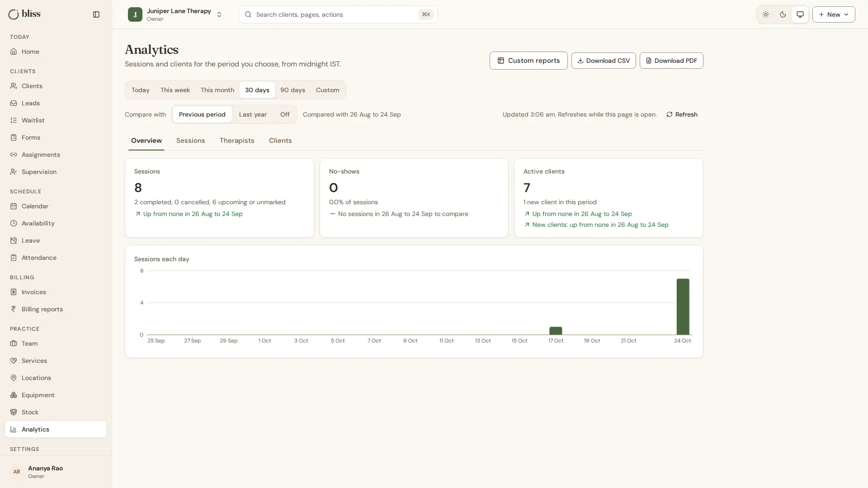Switch to dark theme moon icon

(x=783, y=14)
